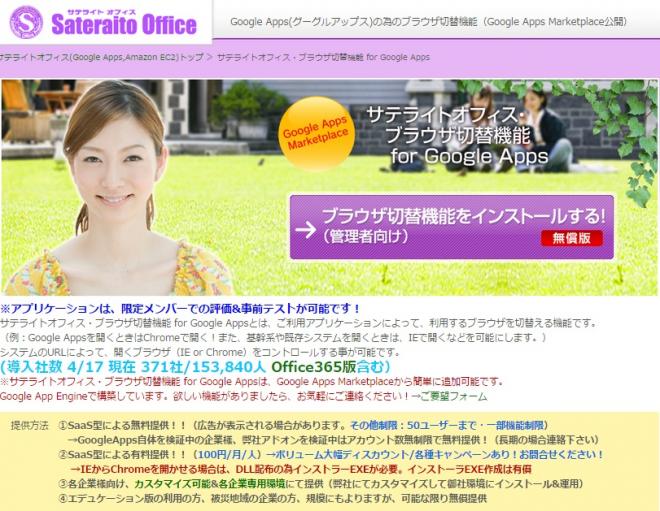
Task: Click the header text Google Apps の為のブラウザ切替機能
Action: (x=428, y=22)
